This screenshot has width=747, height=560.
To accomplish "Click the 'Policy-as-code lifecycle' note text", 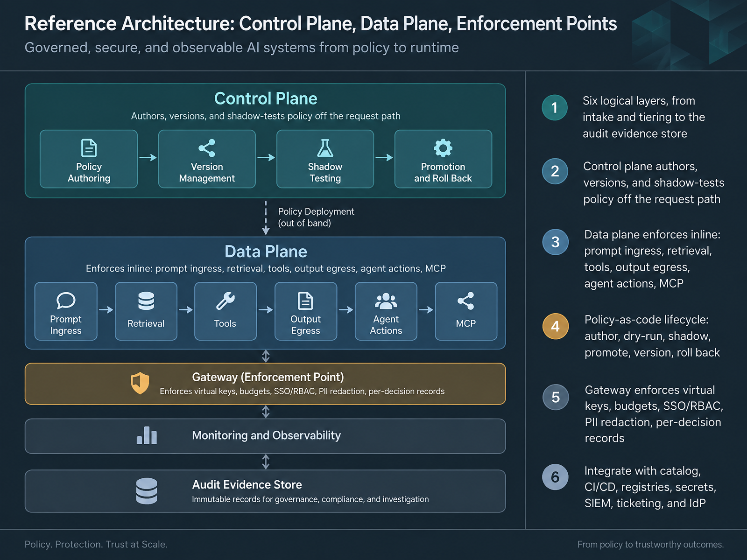I will coord(652,336).
